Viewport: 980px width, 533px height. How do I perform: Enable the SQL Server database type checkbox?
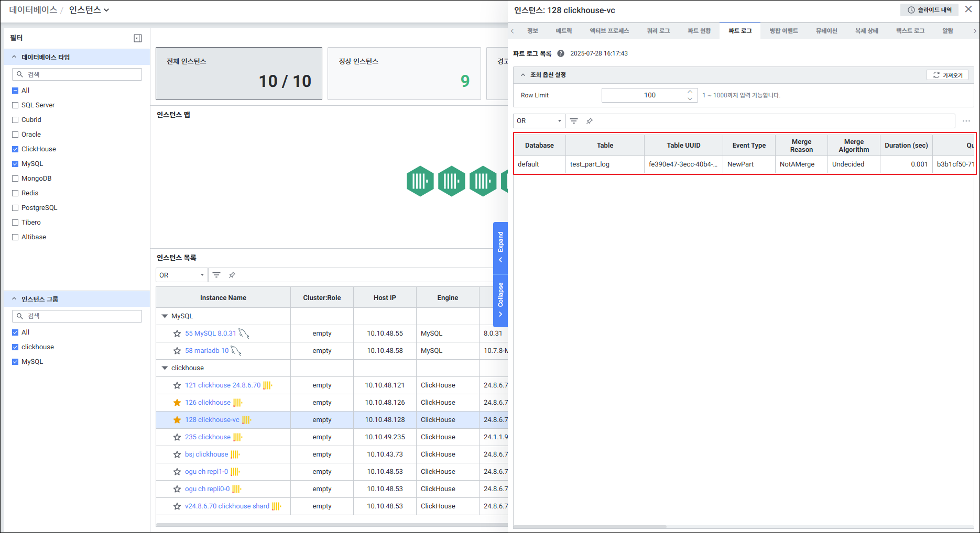[x=15, y=105]
